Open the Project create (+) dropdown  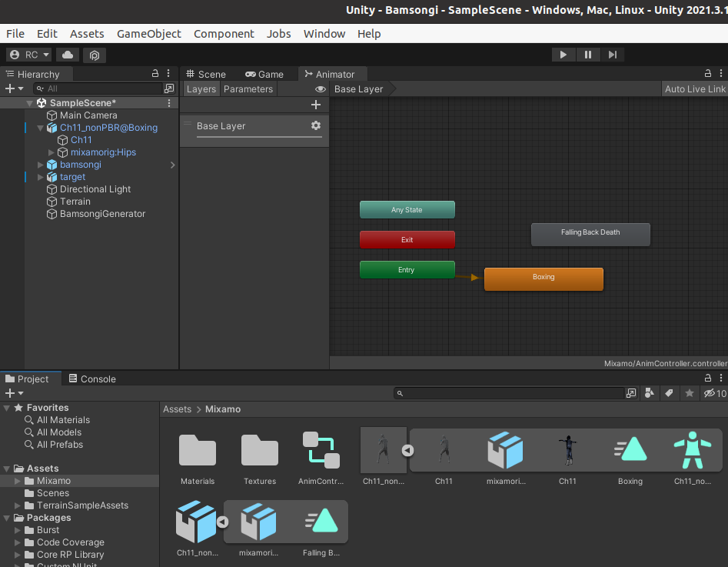click(14, 393)
